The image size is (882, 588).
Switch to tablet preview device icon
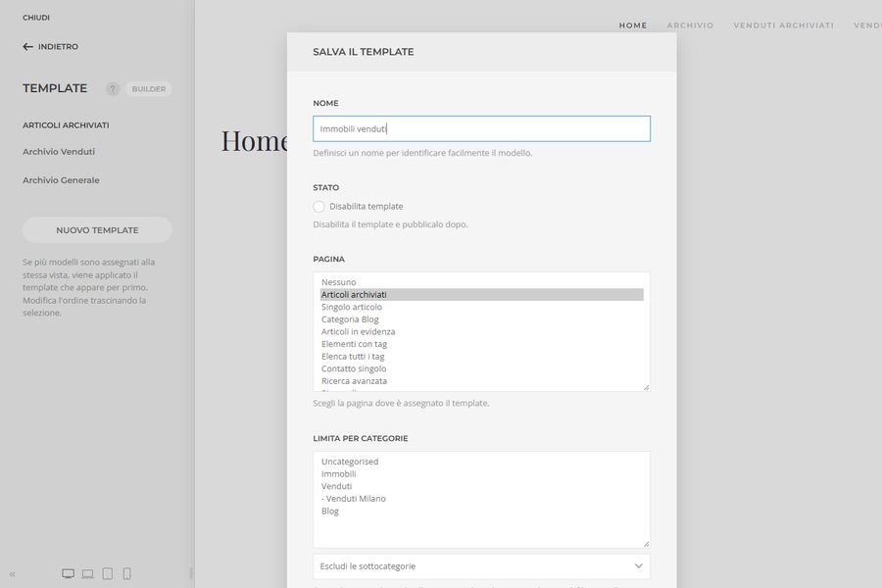(108, 573)
